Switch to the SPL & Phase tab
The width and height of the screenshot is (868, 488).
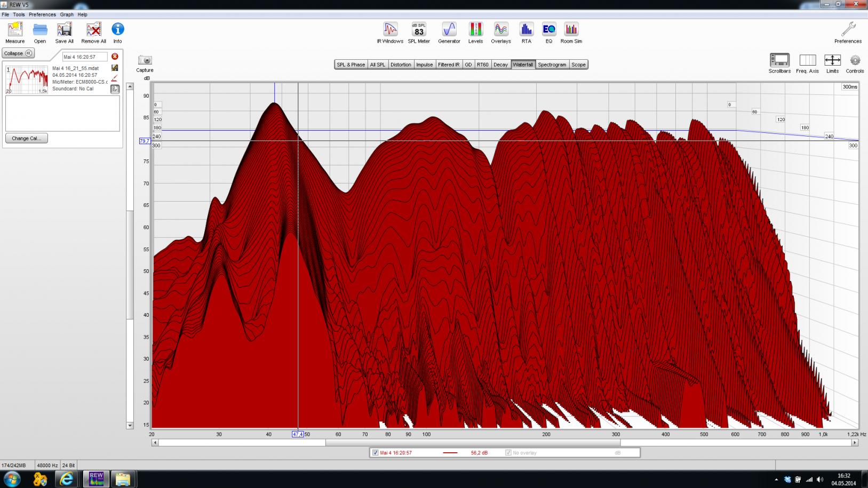351,65
